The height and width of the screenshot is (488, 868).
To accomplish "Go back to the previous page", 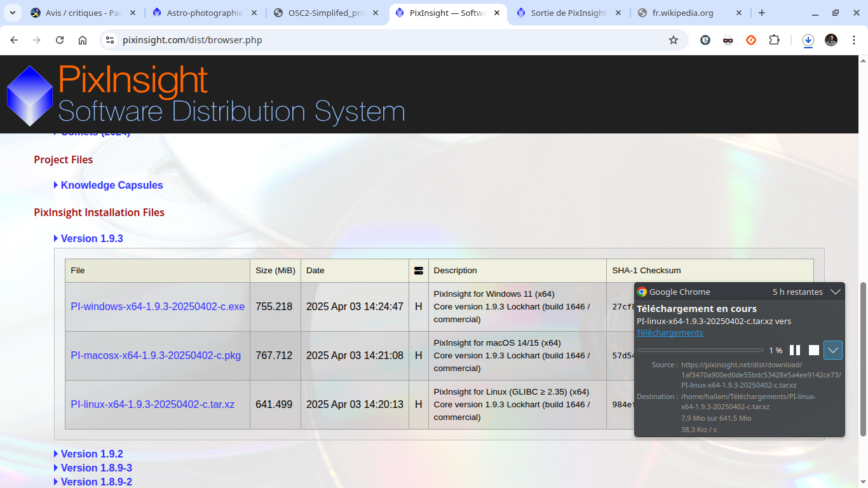I will click(x=14, y=40).
